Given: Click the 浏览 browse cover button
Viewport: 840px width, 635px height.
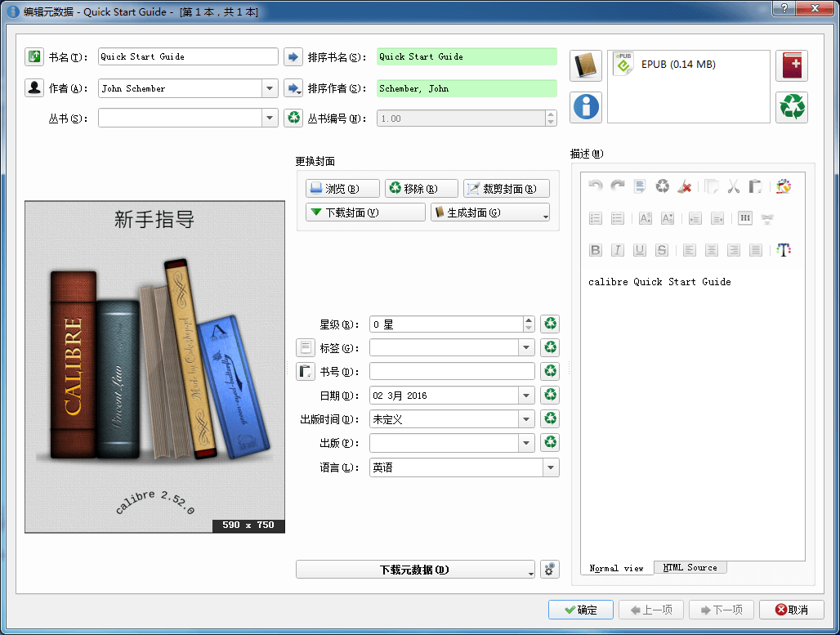Looking at the screenshot, I should coord(342,188).
